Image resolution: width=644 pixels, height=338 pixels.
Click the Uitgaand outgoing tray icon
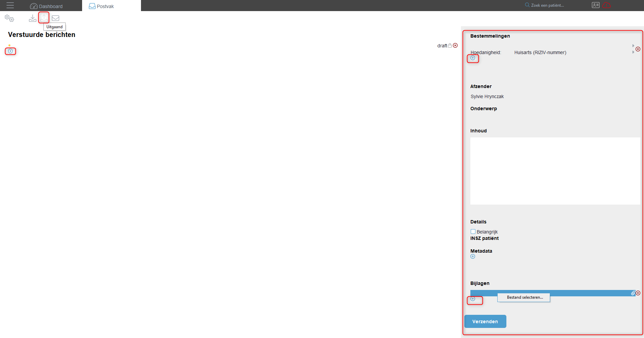click(44, 18)
